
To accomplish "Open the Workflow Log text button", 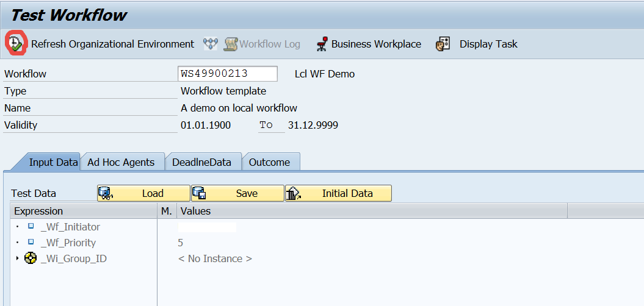I will pyautogui.click(x=270, y=44).
